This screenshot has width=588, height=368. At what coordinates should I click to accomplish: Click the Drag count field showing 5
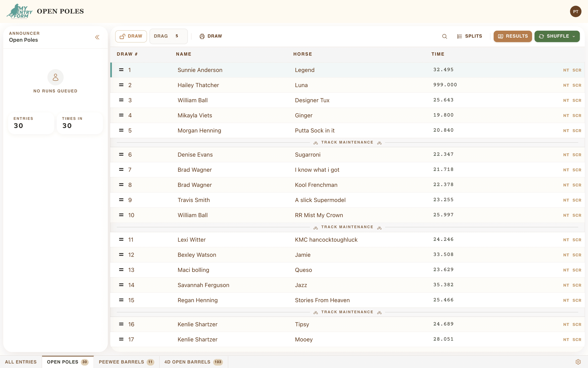tap(168, 36)
